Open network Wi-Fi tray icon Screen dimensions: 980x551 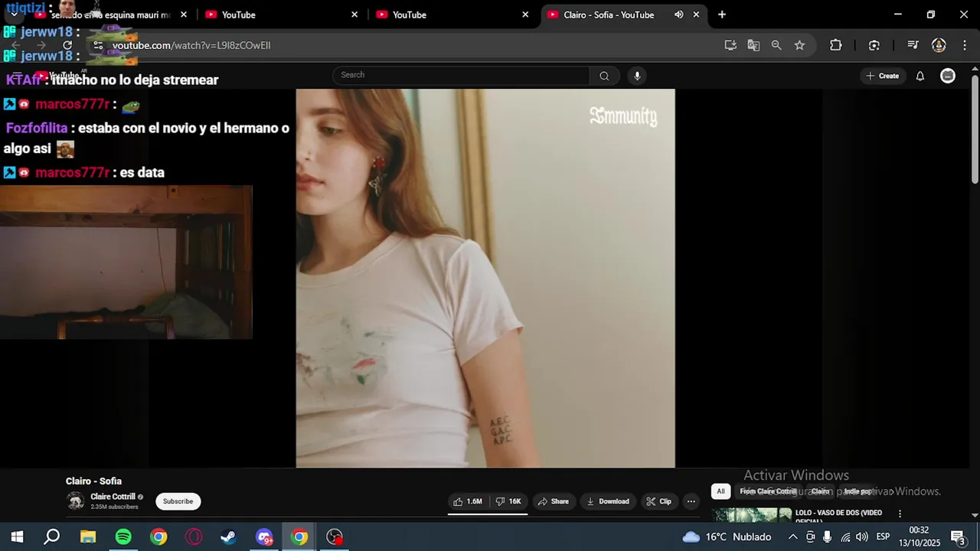coord(845,536)
